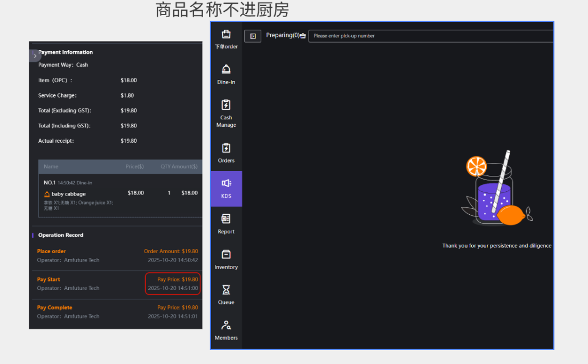Open the 下单order sidebar icon
The width and height of the screenshot is (588, 364).
pyautogui.click(x=226, y=35)
